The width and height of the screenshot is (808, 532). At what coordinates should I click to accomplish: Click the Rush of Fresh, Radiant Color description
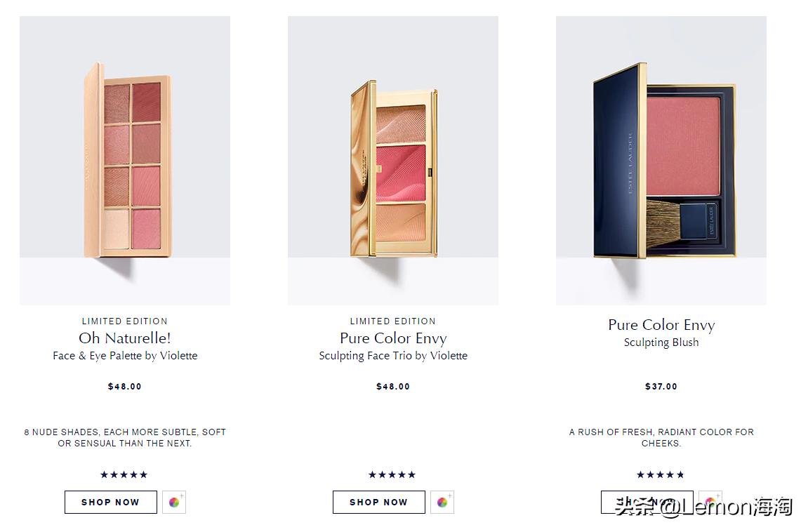pos(661,437)
